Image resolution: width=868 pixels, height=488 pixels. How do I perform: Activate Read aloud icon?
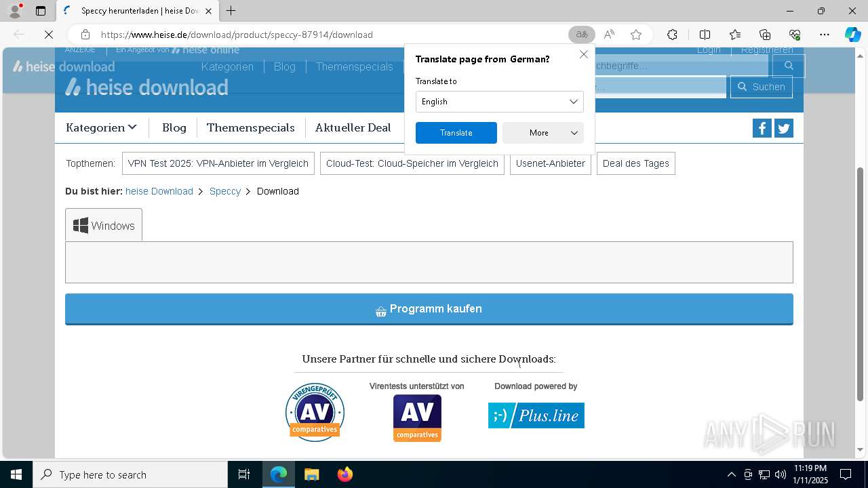coord(609,35)
